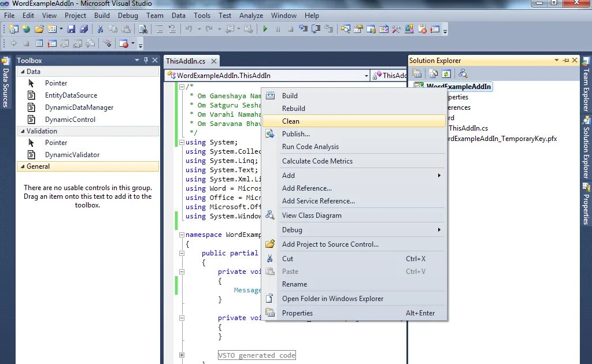Select Build in the context menu
The width and height of the screenshot is (592, 364).
(354, 96)
